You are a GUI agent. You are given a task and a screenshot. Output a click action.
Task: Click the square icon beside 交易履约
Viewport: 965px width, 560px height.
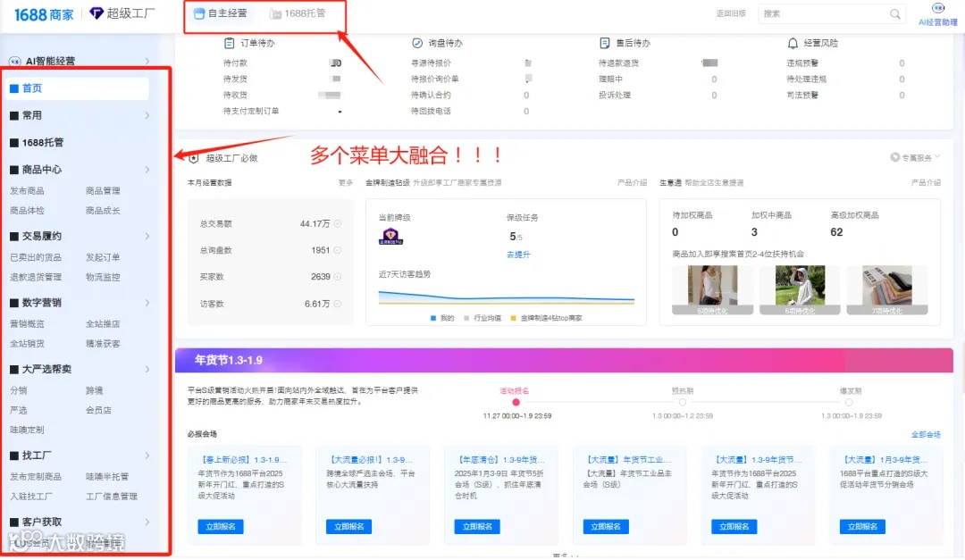[14, 237]
